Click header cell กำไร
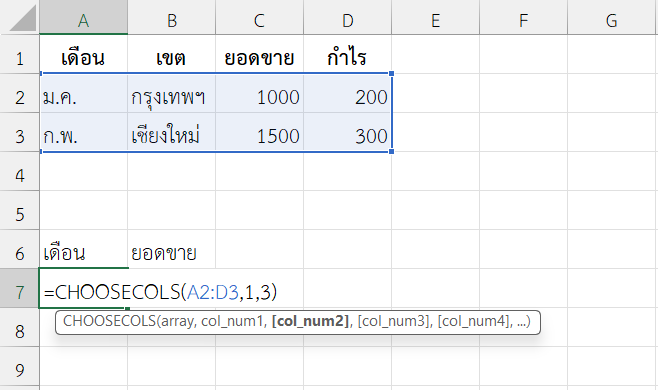The height and width of the screenshot is (390, 658). click(x=347, y=54)
